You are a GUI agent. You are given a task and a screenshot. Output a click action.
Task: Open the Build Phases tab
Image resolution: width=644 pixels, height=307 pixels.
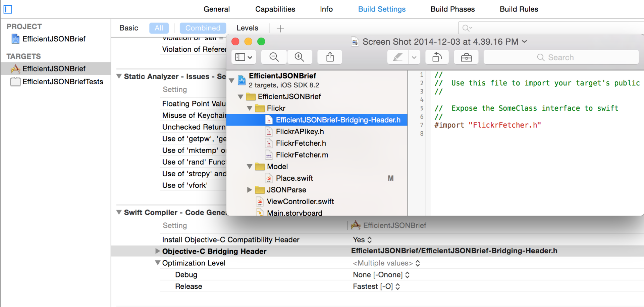(x=452, y=9)
